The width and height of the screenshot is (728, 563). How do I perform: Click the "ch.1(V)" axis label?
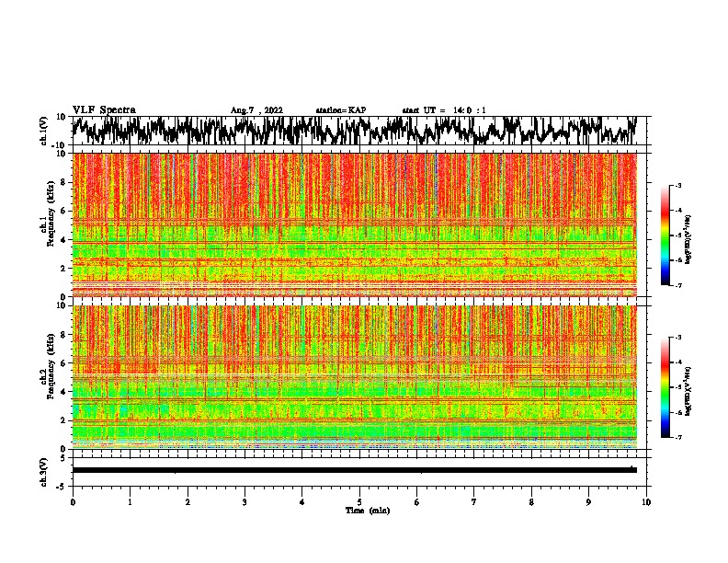click(x=43, y=131)
